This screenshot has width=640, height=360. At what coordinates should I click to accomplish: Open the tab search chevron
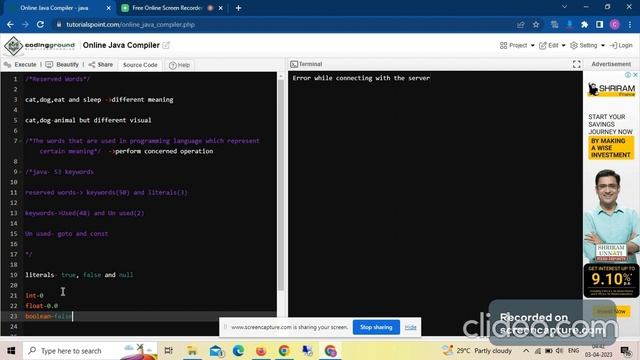(x=564, y=7)
